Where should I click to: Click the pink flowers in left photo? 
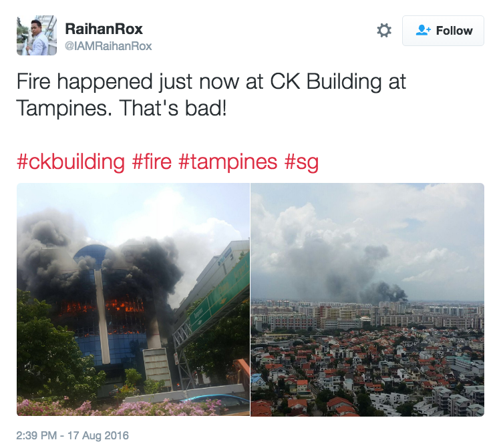(118, 407)
